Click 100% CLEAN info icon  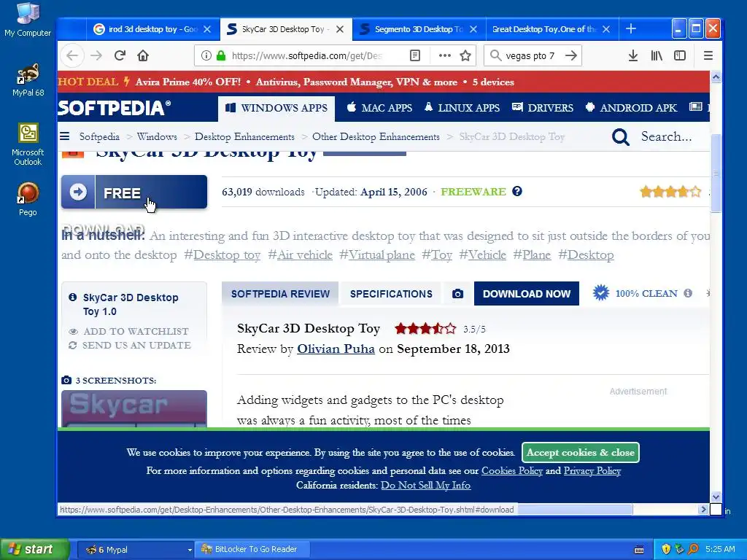pos(688,293)
